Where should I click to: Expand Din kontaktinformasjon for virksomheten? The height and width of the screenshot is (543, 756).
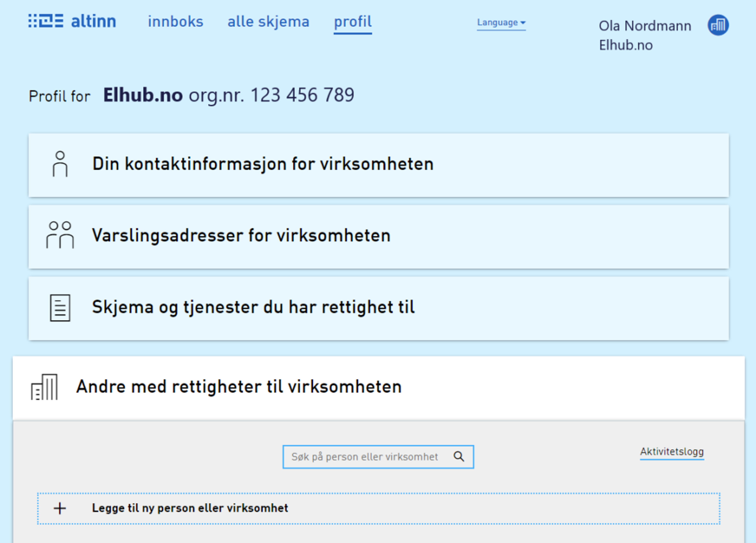[x=263, y=164]
